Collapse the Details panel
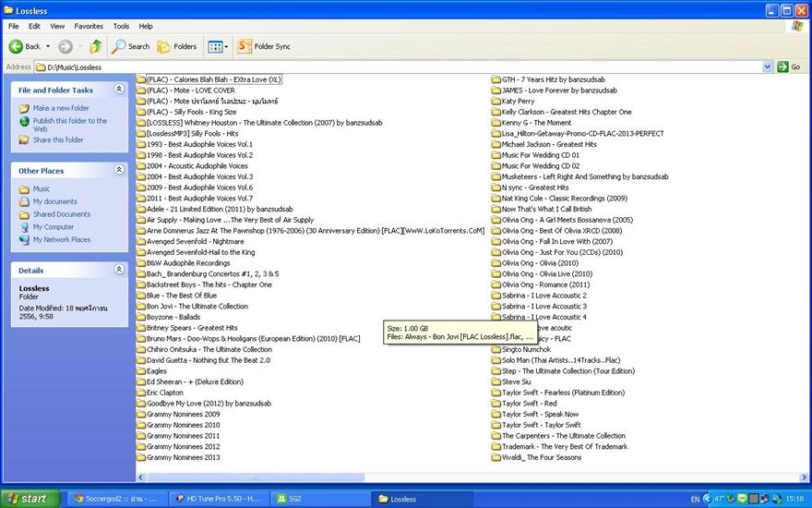Image resolution: width=812 pixels, height=508 pixels. pos(119,269)
